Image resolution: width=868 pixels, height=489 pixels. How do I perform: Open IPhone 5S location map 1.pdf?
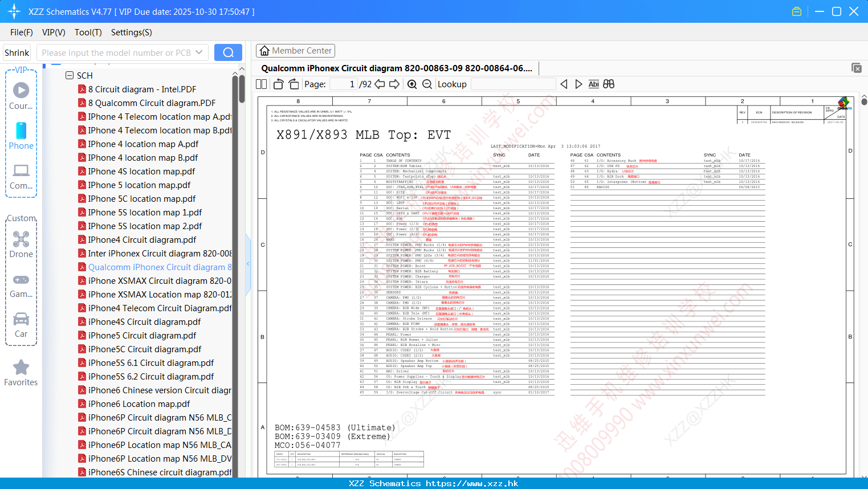(145, 212)
